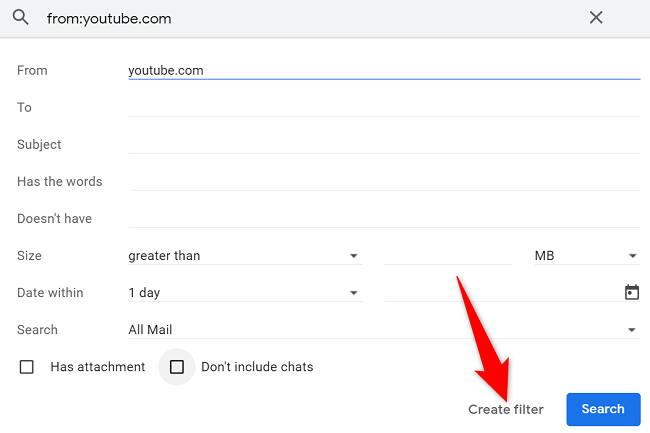
Task: Focus the Doesn't have input field
Action: coord(384,218)
